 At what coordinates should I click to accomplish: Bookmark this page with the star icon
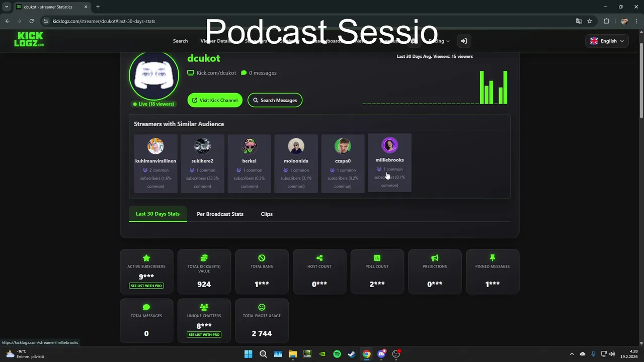590,21
